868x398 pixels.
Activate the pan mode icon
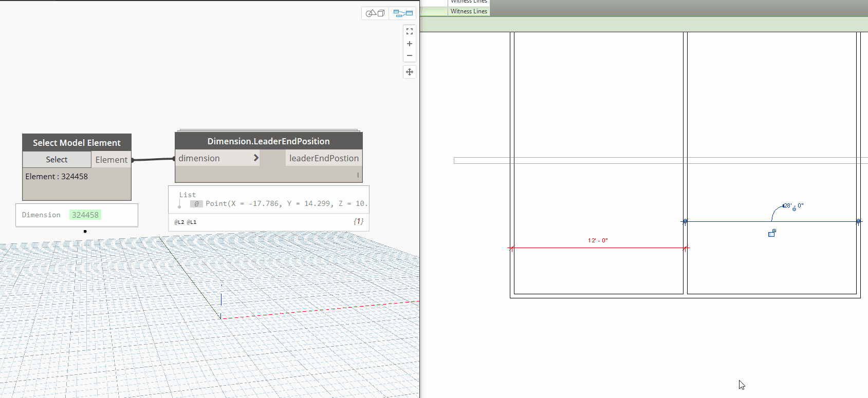point(410,72)
